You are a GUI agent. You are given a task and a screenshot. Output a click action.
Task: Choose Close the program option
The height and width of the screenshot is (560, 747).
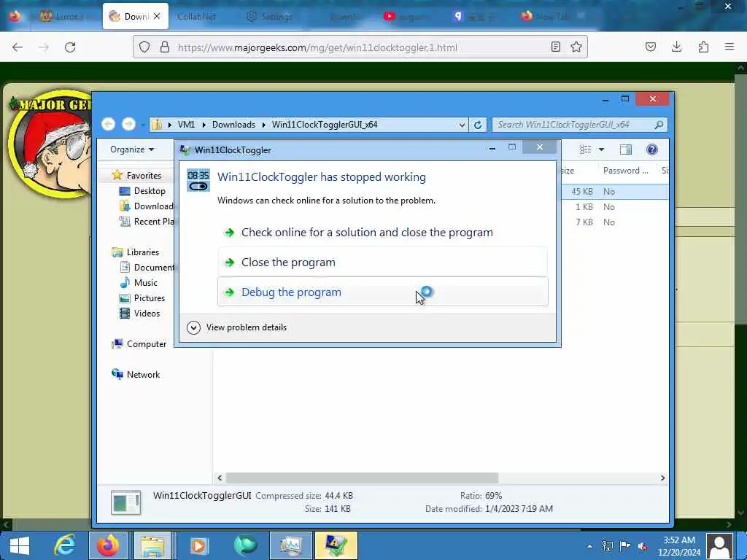[382, 262]
